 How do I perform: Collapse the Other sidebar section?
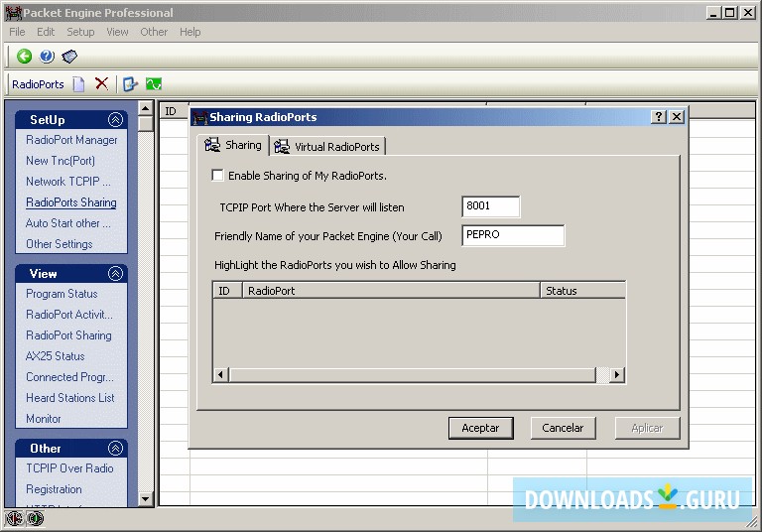tap(115, 448)
